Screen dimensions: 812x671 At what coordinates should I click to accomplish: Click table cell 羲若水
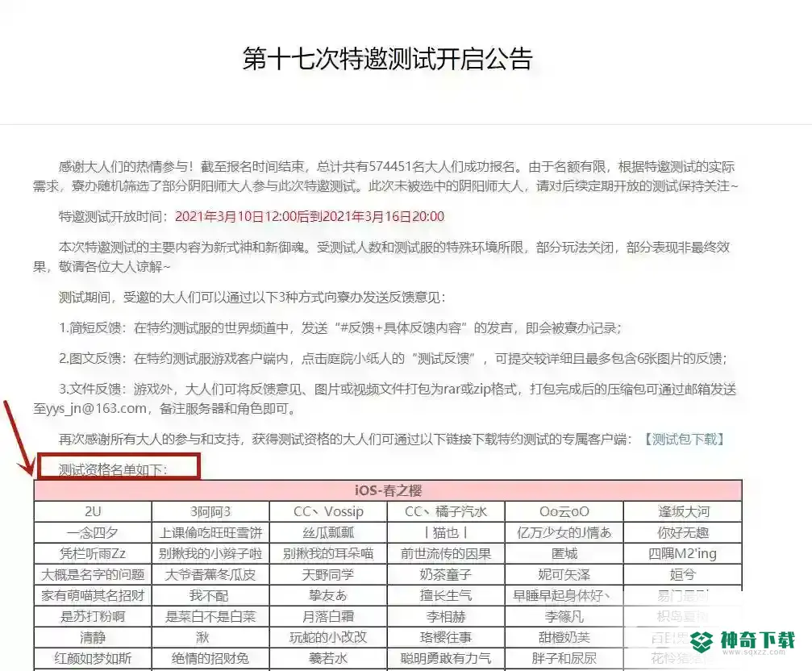click(x=328, y=659)
